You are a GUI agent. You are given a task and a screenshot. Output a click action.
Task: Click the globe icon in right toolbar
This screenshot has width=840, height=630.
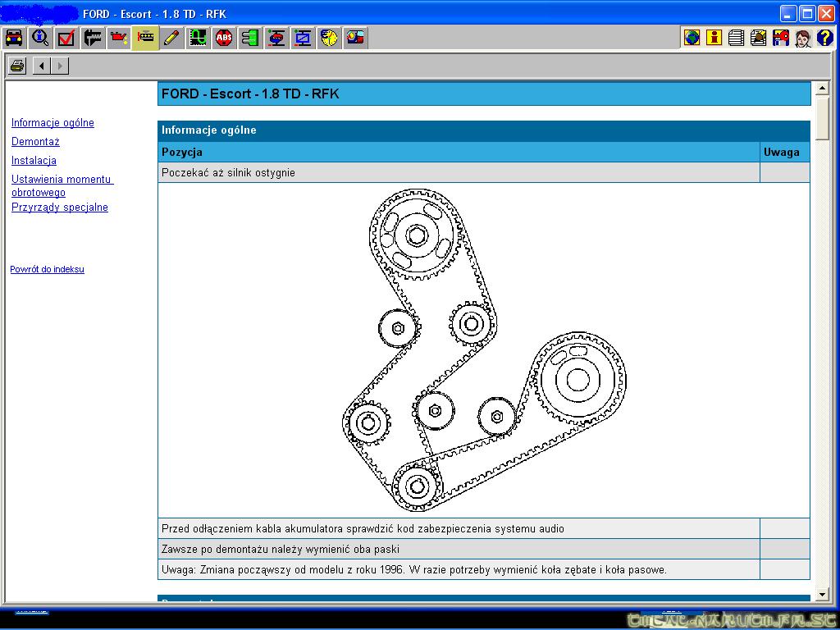692,38
